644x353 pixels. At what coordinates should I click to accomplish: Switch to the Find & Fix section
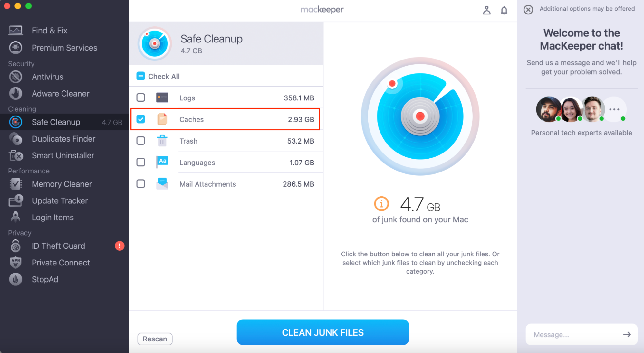(x=50, y=30)
